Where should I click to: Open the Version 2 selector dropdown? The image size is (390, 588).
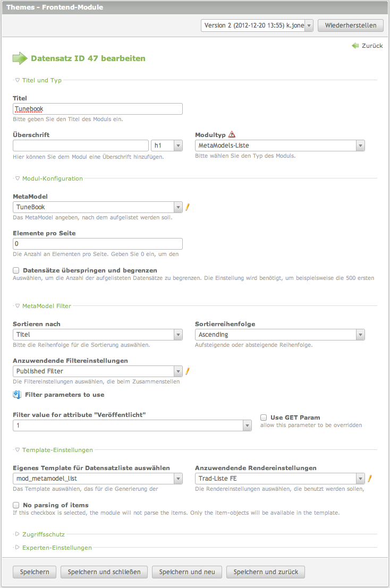tap(309, 25)
